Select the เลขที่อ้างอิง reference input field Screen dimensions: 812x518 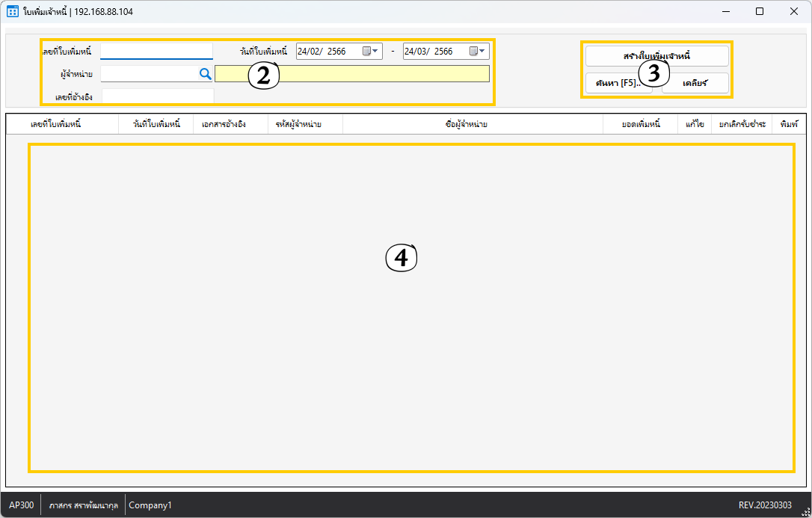click(x=157, y=96)
